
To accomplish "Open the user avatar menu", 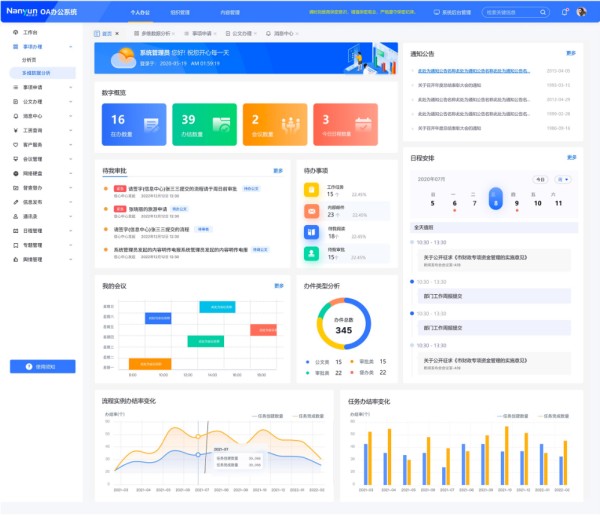I will 581,12.
